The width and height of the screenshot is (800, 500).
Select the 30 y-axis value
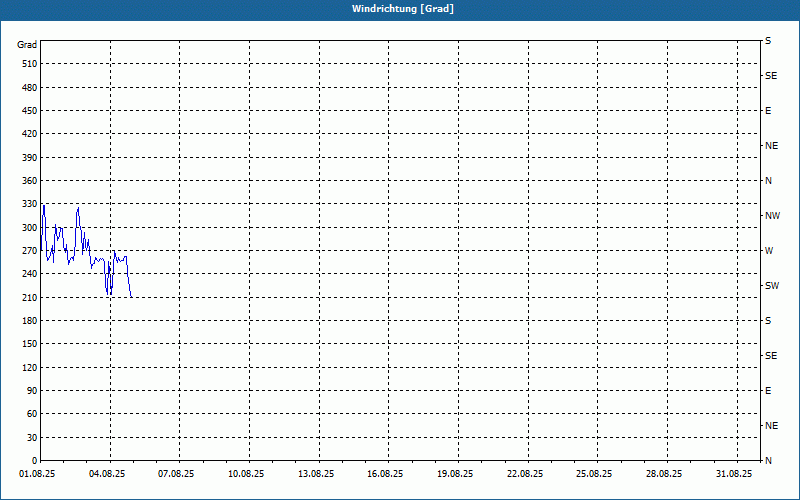point(32,438)
